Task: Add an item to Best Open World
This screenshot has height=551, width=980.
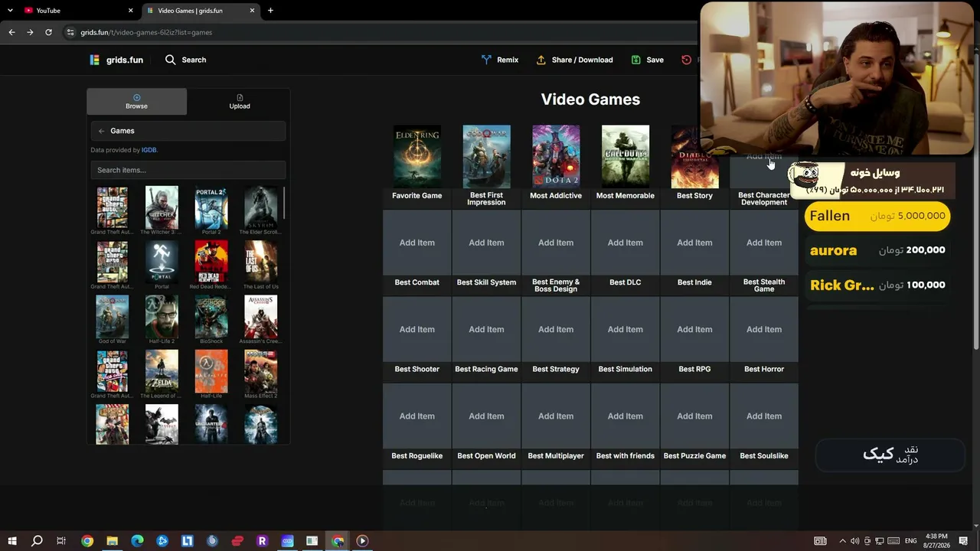Action: [x=486, y=416]
